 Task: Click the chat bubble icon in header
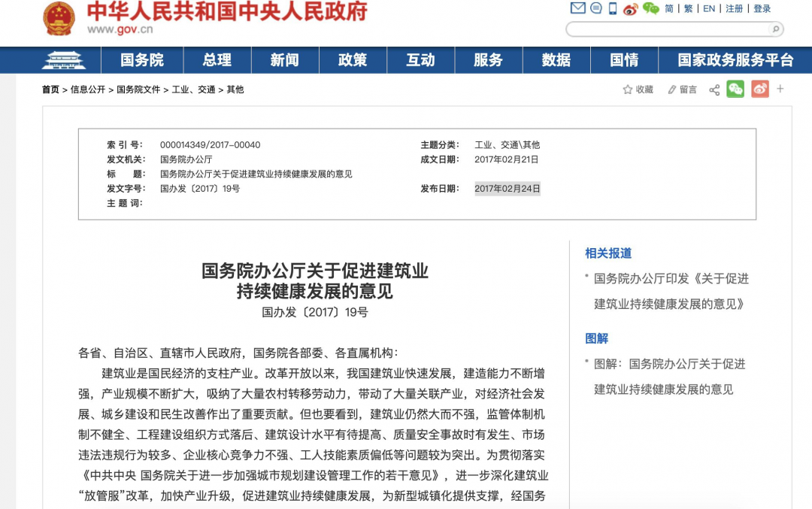596,8
